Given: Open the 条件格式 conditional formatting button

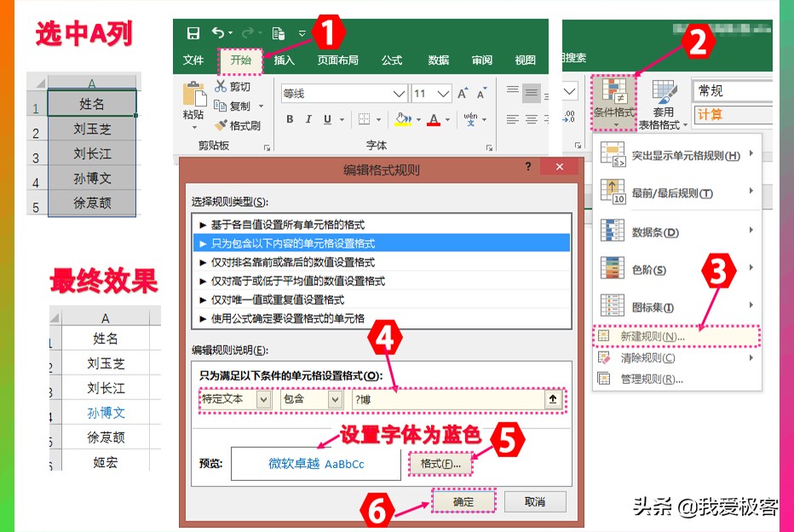Looking at the screenshot, I should coord(613,103).
